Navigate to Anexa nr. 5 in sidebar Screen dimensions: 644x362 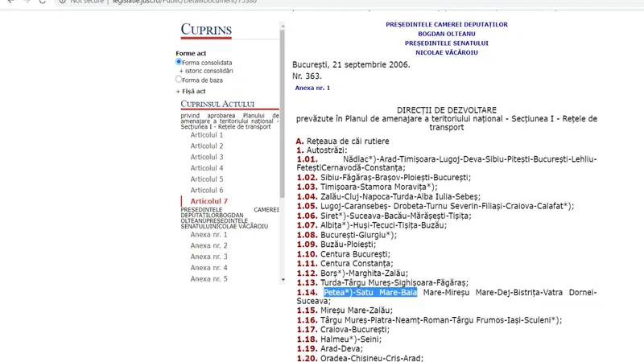point(208,278)
